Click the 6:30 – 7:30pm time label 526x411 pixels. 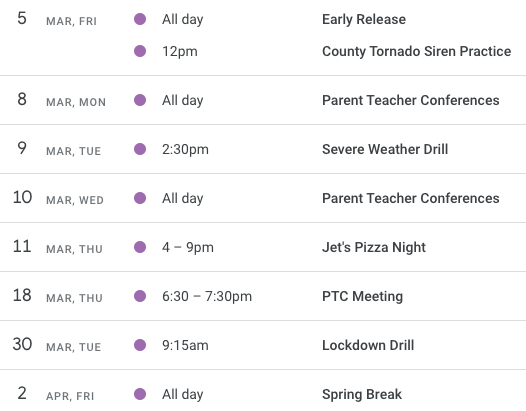tap(207, 296)
